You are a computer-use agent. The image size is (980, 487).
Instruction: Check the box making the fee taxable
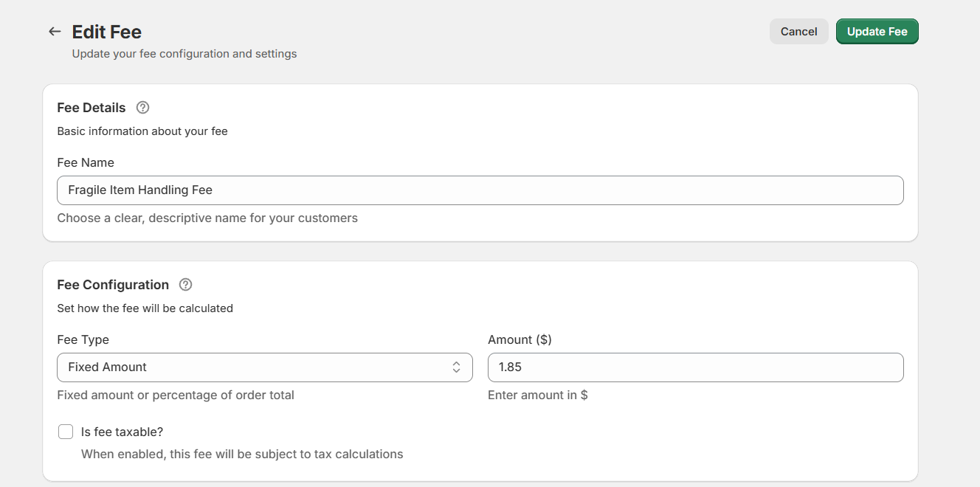pos(66,431)
